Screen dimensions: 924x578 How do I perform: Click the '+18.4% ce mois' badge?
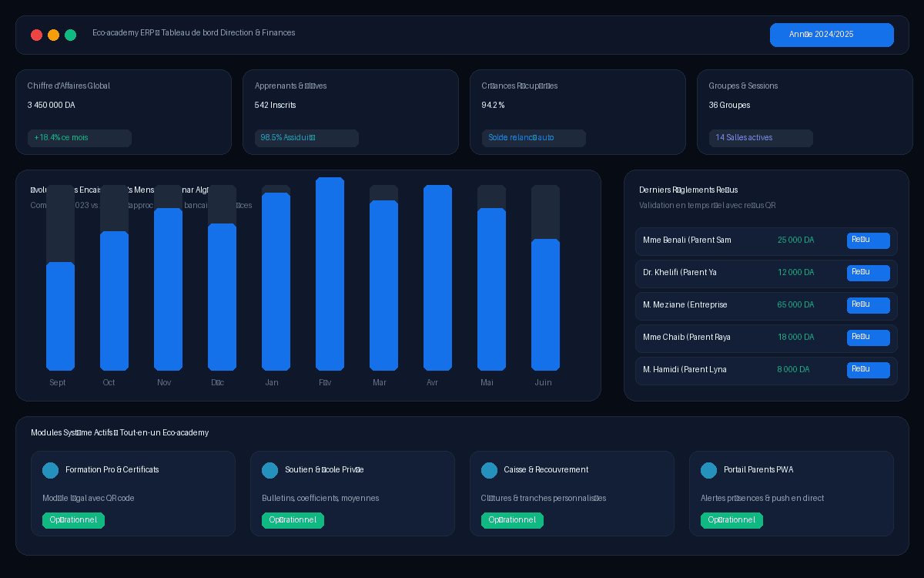[x=79, y=138]
